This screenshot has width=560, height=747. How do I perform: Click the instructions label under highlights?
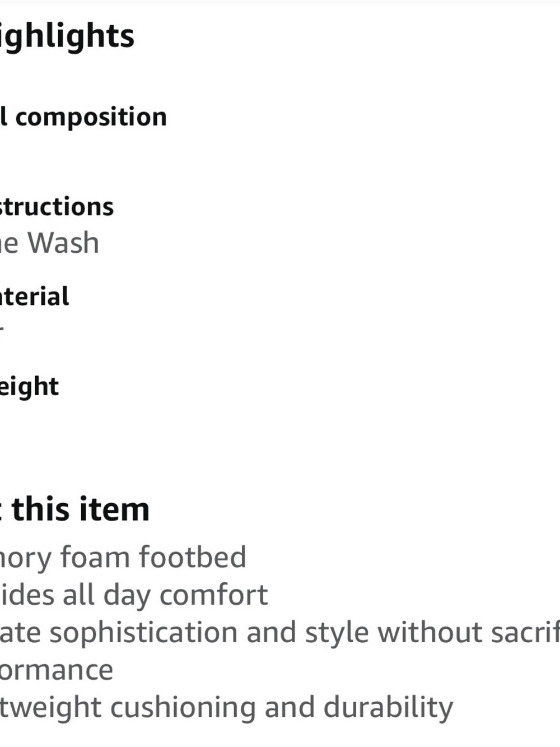tap(57, 207)
